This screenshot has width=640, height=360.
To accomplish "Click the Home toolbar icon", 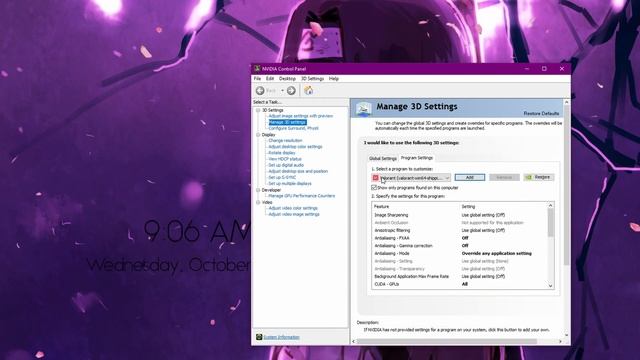I will pyautogui.click(x=309, y=91).
